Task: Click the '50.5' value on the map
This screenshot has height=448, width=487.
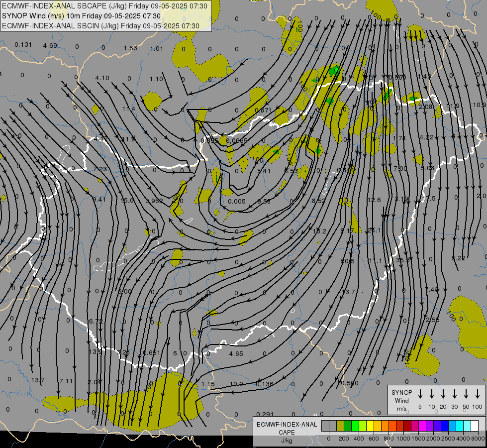Action: (x=348, y=261)
